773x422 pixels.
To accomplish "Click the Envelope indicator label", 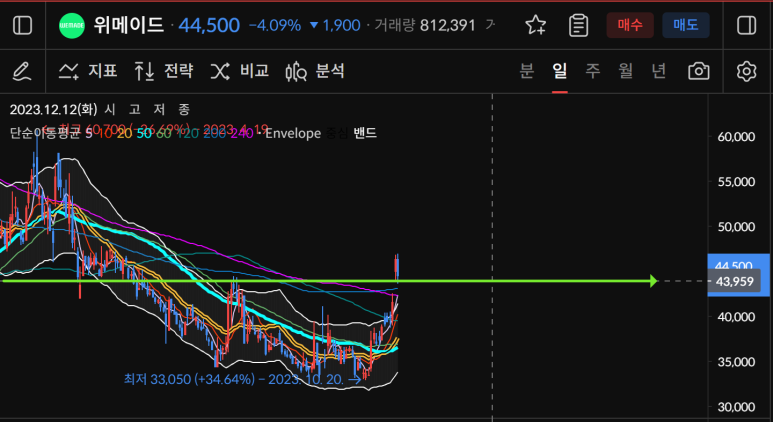I will coord(293,133).
